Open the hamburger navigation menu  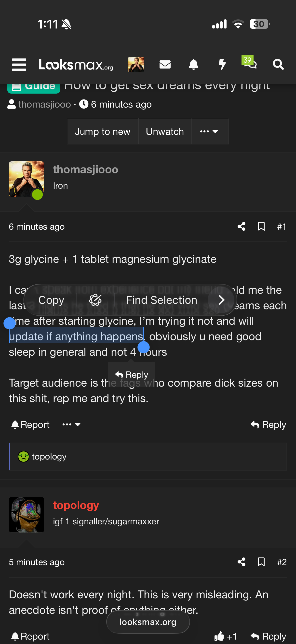tap(19, 65)
